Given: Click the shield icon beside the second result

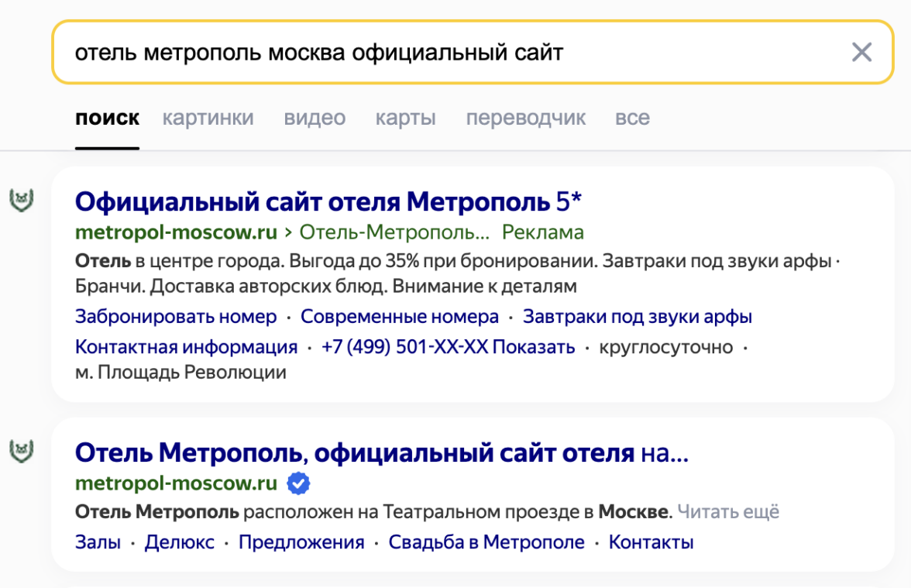Looking at the screenshot, I should 19,451.
